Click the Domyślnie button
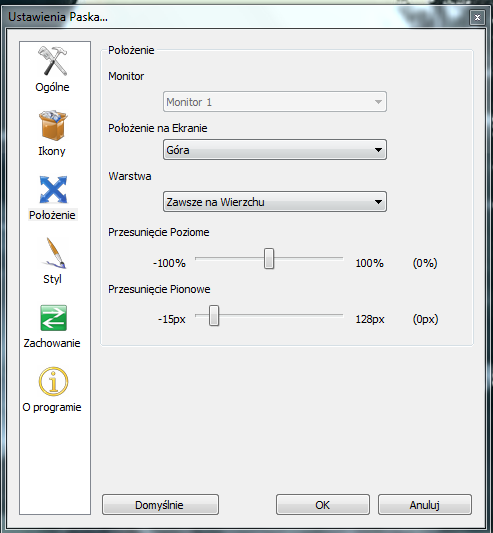Image resolution: width=493 pixels, height=533 pixels. [x=160, y=504]
